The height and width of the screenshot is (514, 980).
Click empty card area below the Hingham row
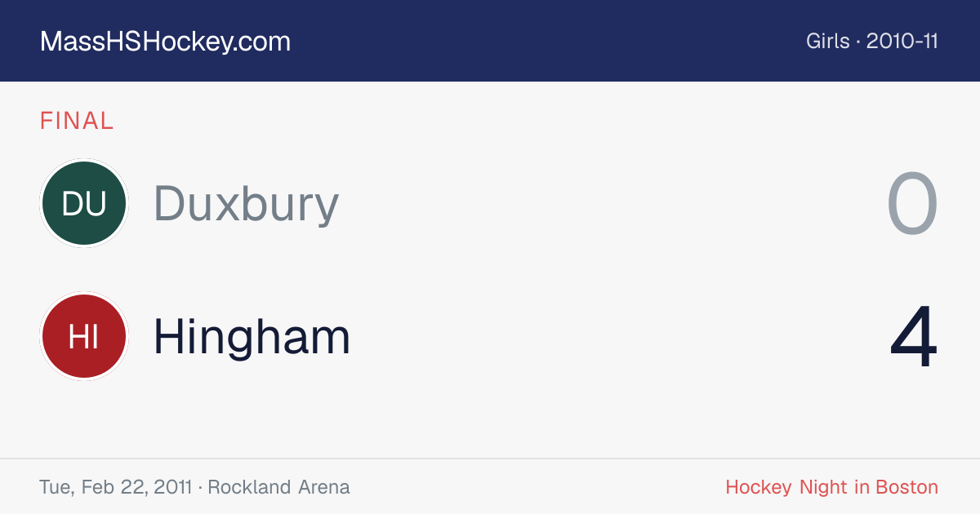point(490,419)
